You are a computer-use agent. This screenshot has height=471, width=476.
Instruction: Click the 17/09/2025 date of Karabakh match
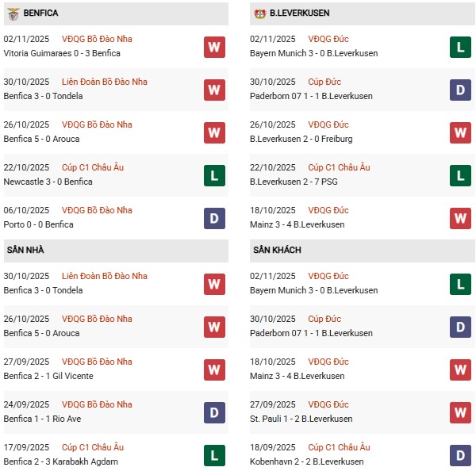coord(26,447)
